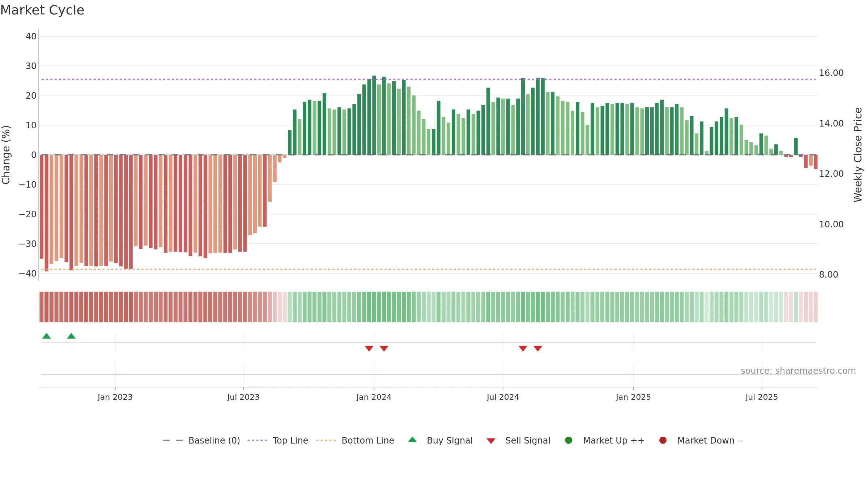Toggle the Market Down -- legend entry
Screen dimensions: 868x488
[701, 440]
